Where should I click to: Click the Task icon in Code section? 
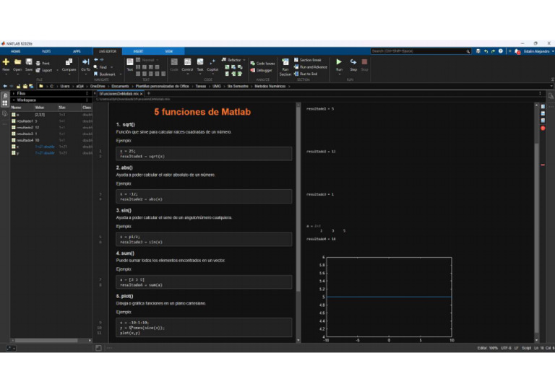200,62
